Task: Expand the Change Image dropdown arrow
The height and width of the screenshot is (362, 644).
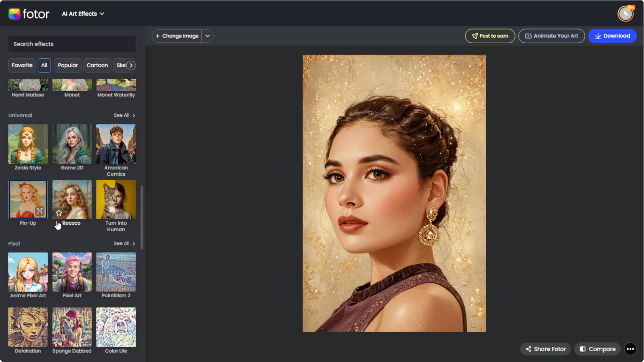Action: [x=208, y=36]
